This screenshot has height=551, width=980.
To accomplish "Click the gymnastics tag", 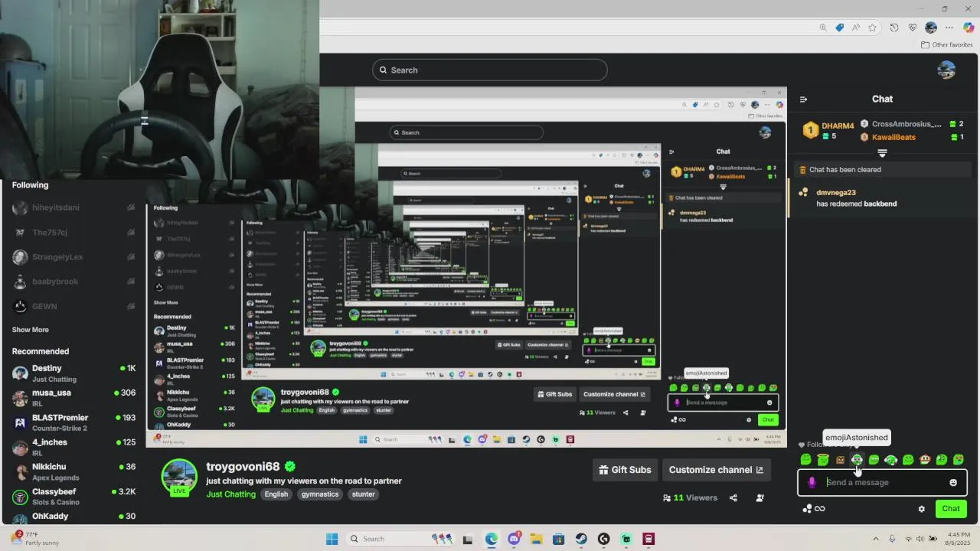I will tap(320, 494).
